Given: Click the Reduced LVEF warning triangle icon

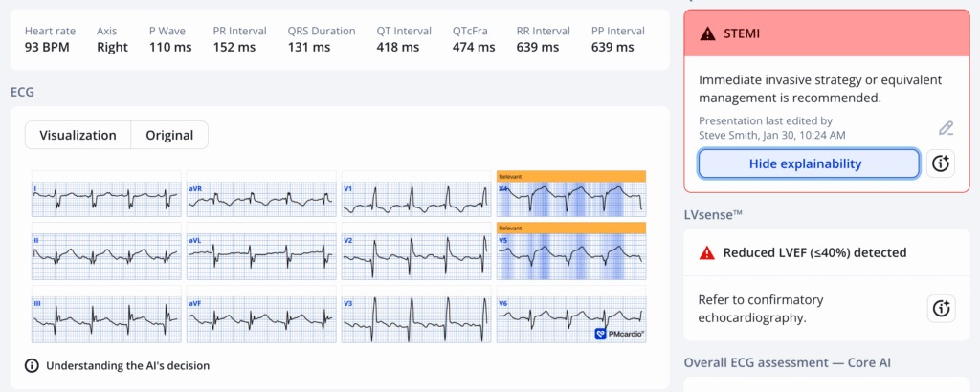Looking at the screenshot, I should click(x=707, y=253).
